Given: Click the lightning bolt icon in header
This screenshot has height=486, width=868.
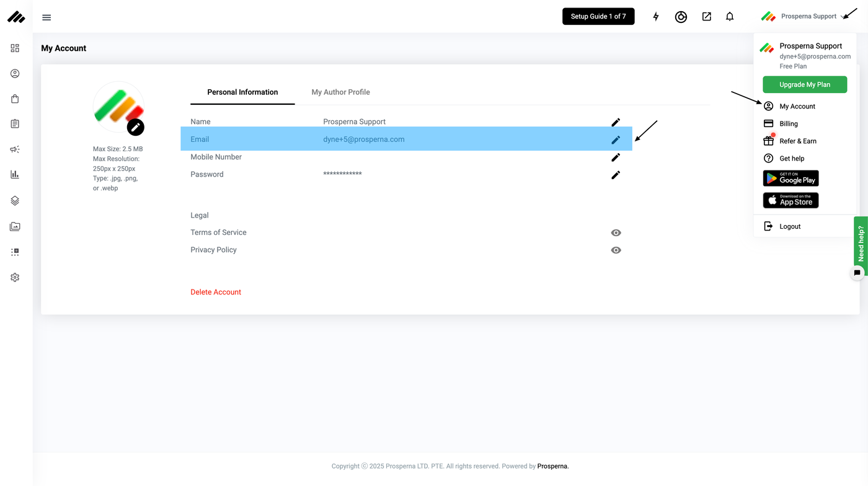Looking at the screenshot, I should (656, 17).
